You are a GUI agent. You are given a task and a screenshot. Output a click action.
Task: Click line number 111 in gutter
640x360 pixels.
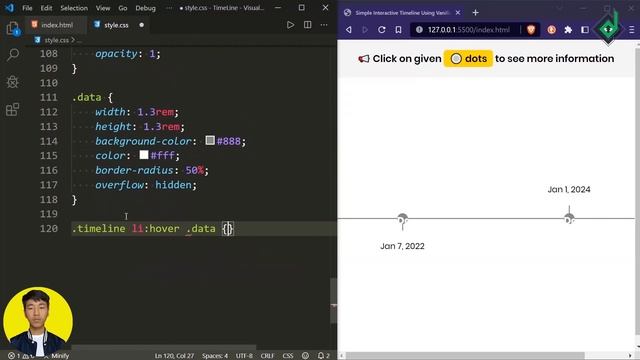pos(49,97)
